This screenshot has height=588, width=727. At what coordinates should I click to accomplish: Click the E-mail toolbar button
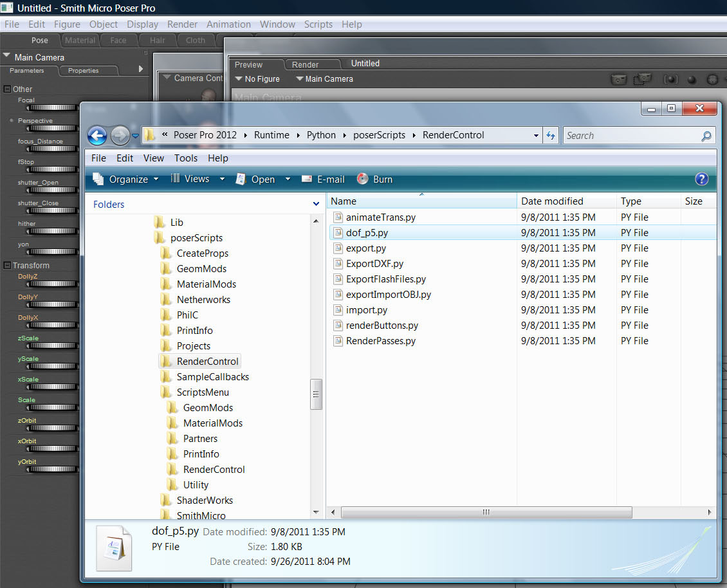(323, 179)
